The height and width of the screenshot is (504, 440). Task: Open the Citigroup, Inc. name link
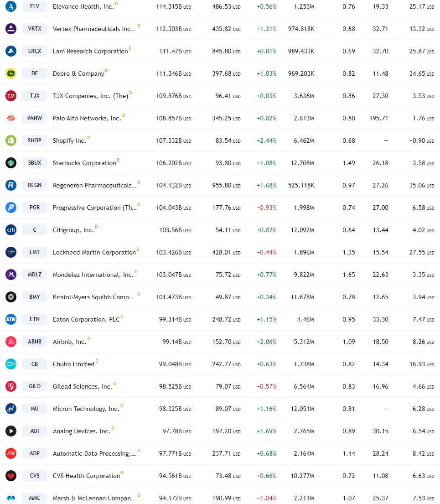click(x=73, y=230)
